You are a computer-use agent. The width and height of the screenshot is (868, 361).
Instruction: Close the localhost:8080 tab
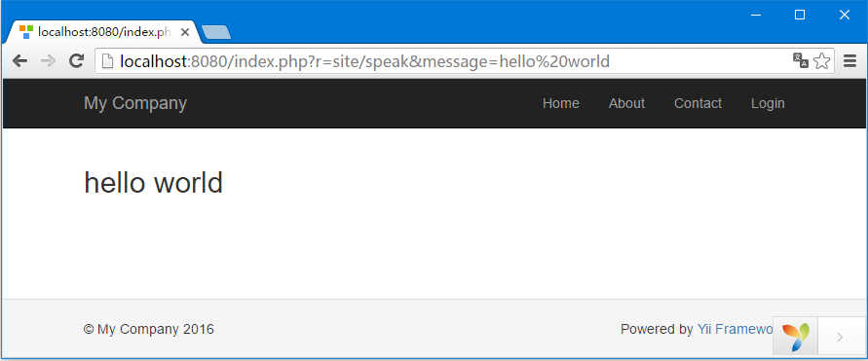pos(185,32)
